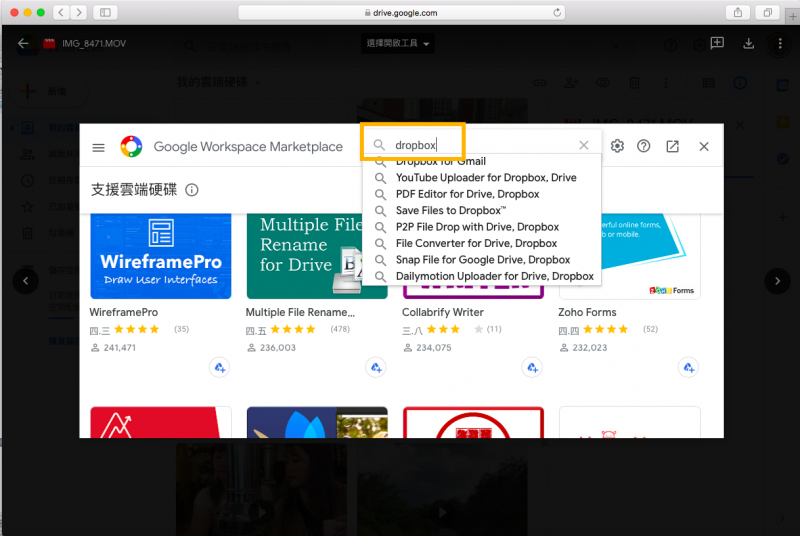Screen dimensions: 800x536
Task: Click the dropbox search field
Action: (x=480, y=145)
